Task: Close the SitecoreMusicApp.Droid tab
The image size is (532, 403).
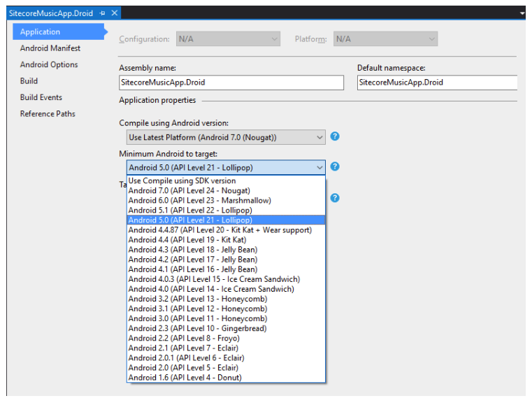Action: pyautogui.click(x=115, y=13)
